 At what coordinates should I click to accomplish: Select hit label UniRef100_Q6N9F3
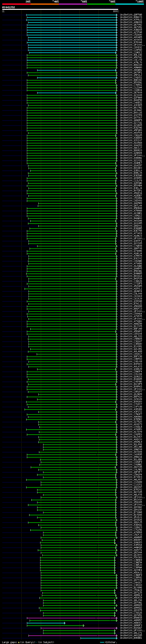click(x=131, y=625)
